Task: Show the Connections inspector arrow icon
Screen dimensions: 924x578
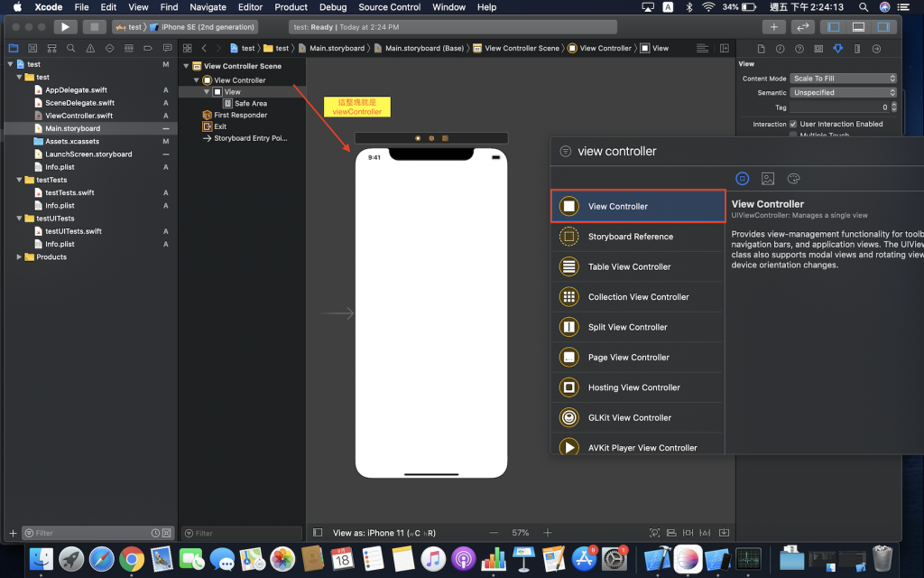Action: [876, 49]
